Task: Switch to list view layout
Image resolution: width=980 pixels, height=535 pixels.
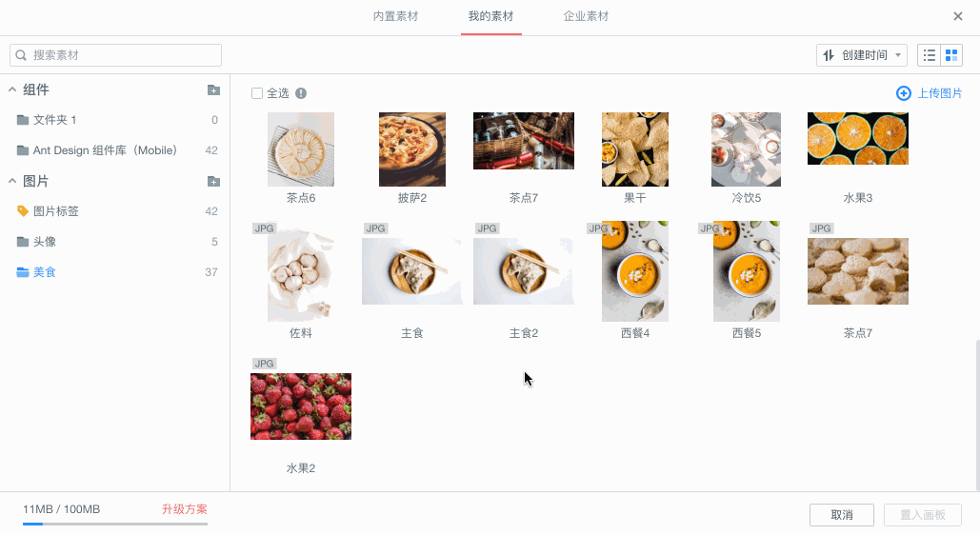Action: click(930, 55)
